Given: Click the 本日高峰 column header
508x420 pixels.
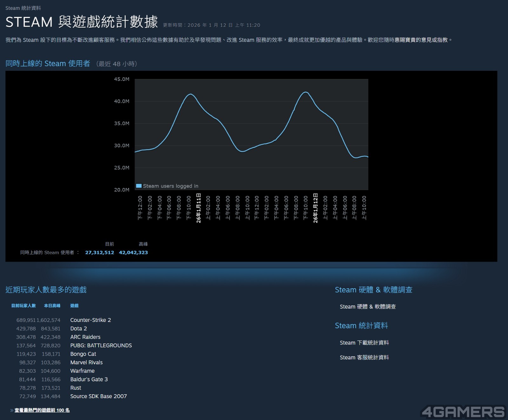Looking at the screenshot, I should pyautogui.click(x=52, y=306).
